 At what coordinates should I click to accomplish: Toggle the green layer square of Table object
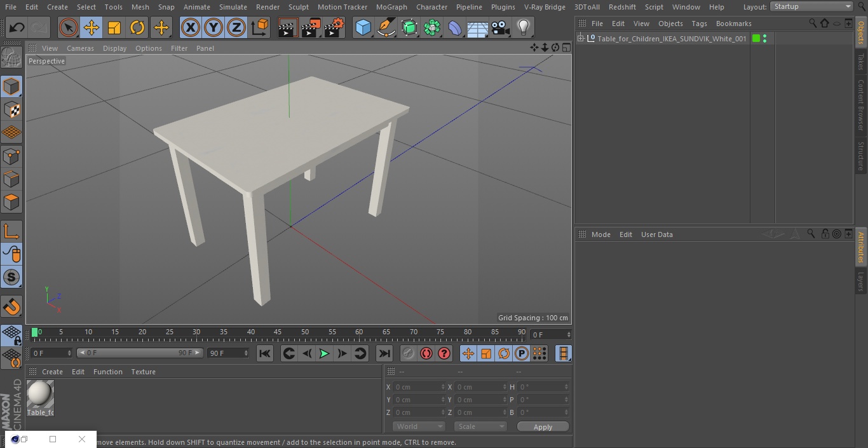pos(756,39)
